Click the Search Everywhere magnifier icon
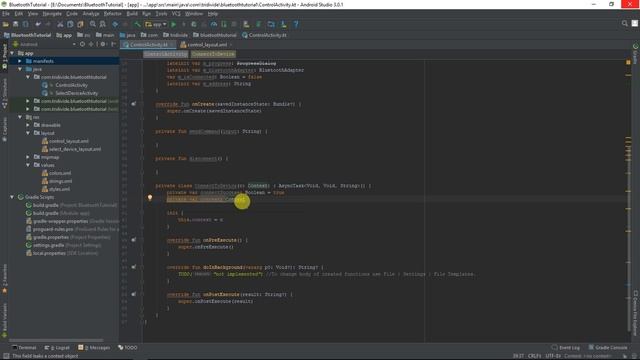 point(624,24)
